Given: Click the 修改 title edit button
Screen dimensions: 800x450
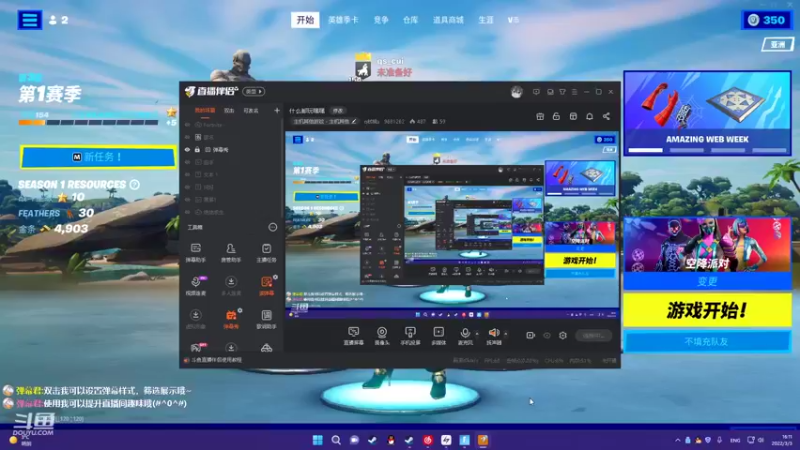Looking at the screenshot, I should click(x=338, y=110).
